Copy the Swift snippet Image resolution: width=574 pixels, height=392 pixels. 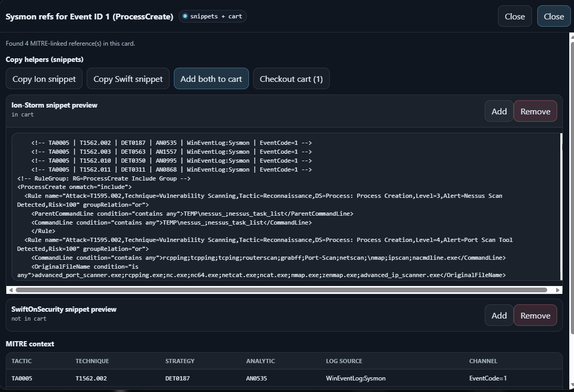pyautogui.click(x=128, y=79)
